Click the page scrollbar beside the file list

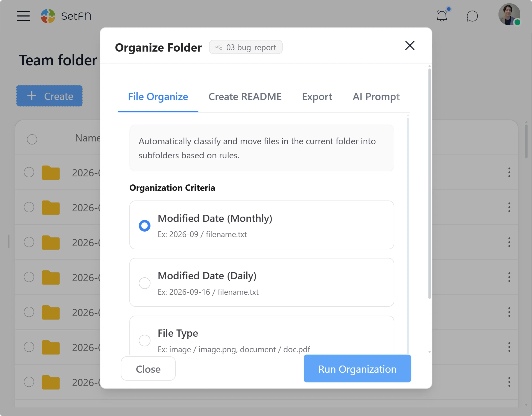tap(526, 141)
